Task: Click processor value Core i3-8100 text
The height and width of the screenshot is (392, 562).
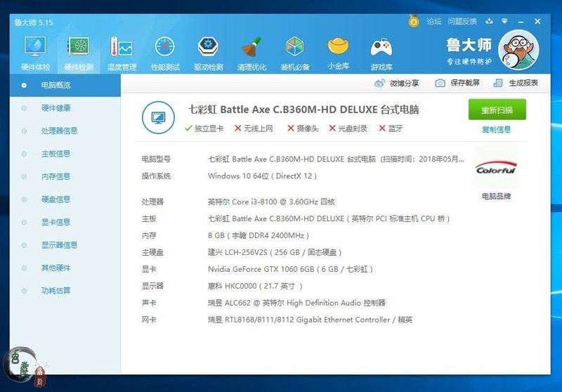Action: click(271, 202)
